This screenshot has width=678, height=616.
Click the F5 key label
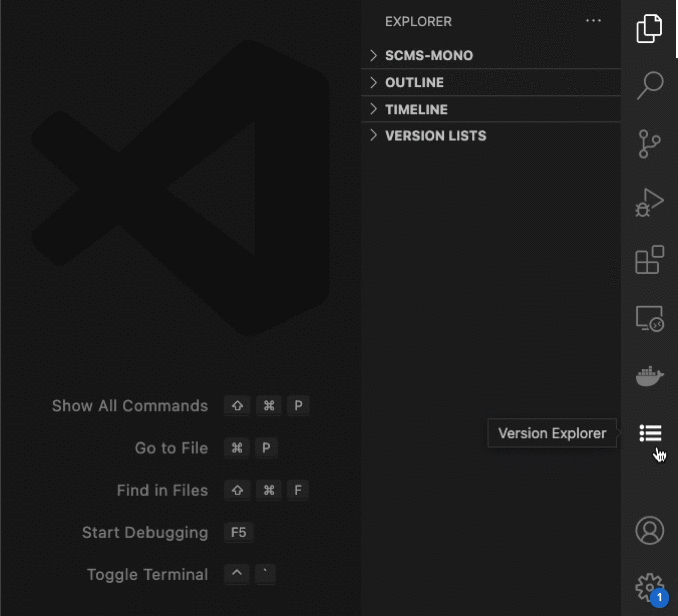click(x=238, y=532)
